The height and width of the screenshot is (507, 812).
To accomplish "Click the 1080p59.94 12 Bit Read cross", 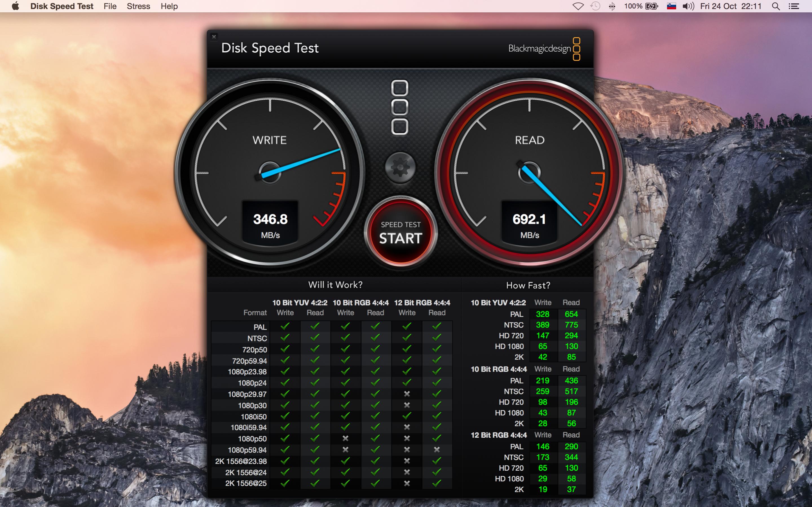I will click(x=437, y=450).
